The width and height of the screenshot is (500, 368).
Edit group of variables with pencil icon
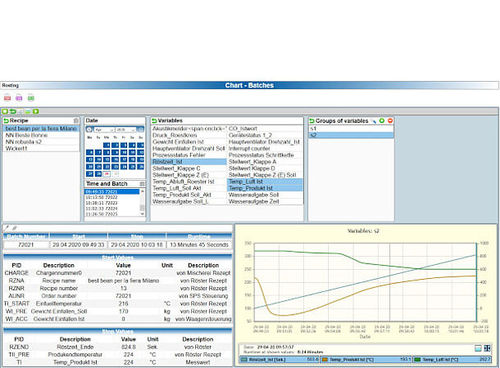(374, 121)
